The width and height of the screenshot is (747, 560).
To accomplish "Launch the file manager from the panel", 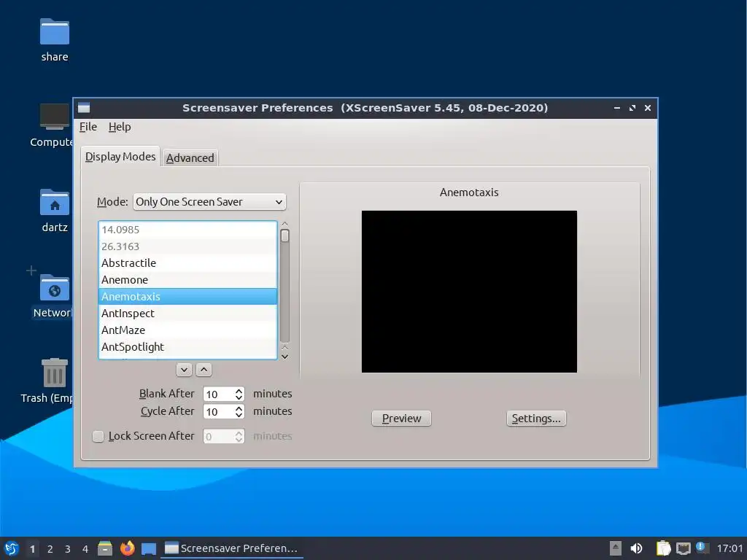I will pyautogui.click(x=105, y=548).
